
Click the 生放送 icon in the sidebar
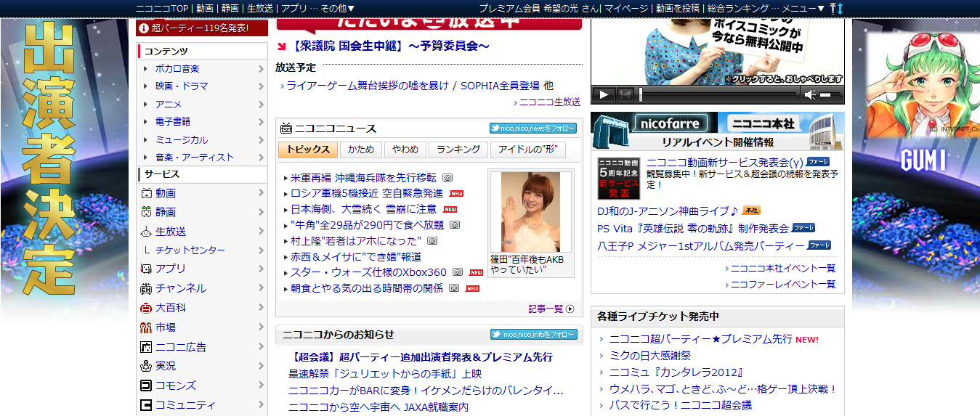pyautogui.click(x=146, y=231)
